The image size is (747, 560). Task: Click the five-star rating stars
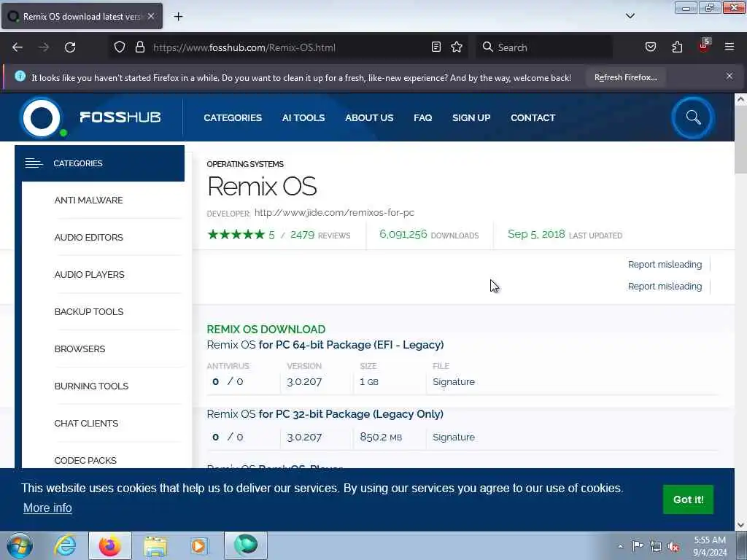236,234
